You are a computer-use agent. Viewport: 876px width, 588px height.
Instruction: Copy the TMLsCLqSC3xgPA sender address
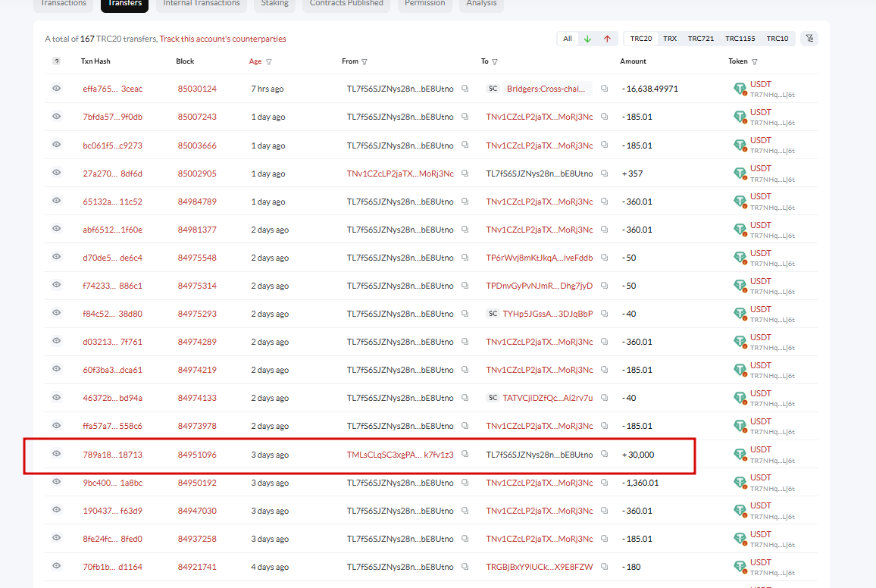tap(465, 455)
